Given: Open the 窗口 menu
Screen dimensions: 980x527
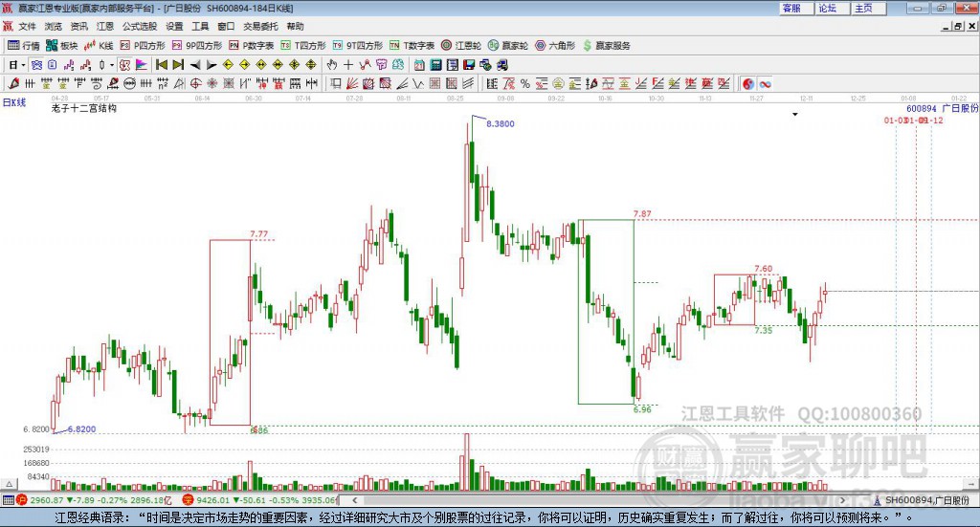Looking at the screenshot, I should 226,26.
